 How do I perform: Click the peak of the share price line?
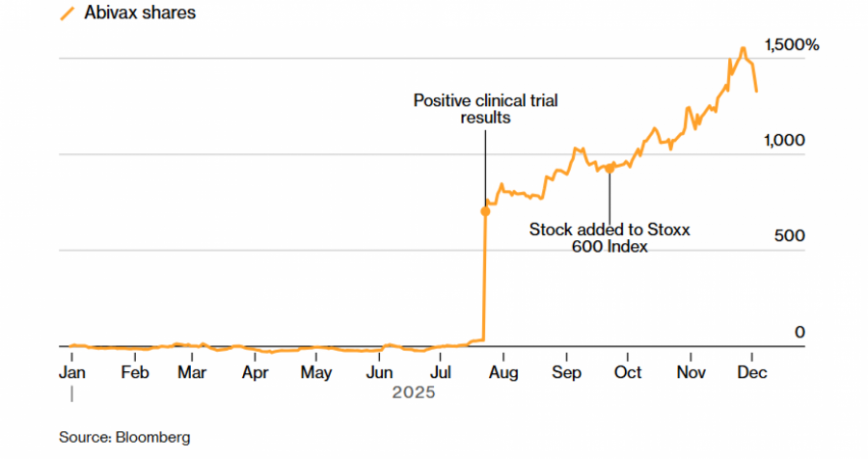point(743,48)
